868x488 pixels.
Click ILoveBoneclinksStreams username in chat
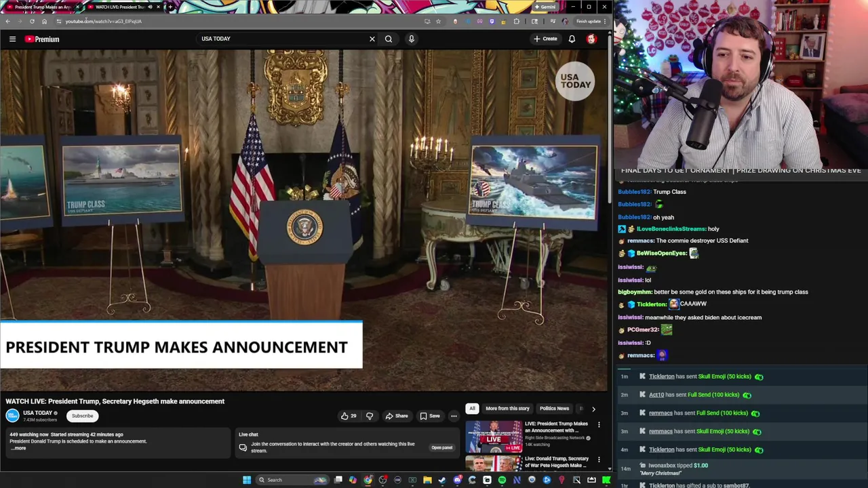point(671,229)
